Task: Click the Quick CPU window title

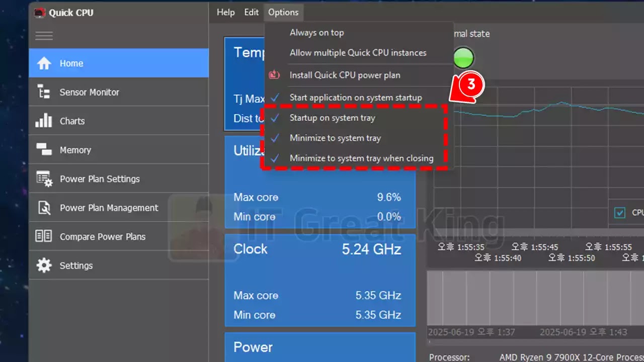Action: pos(71,13)
